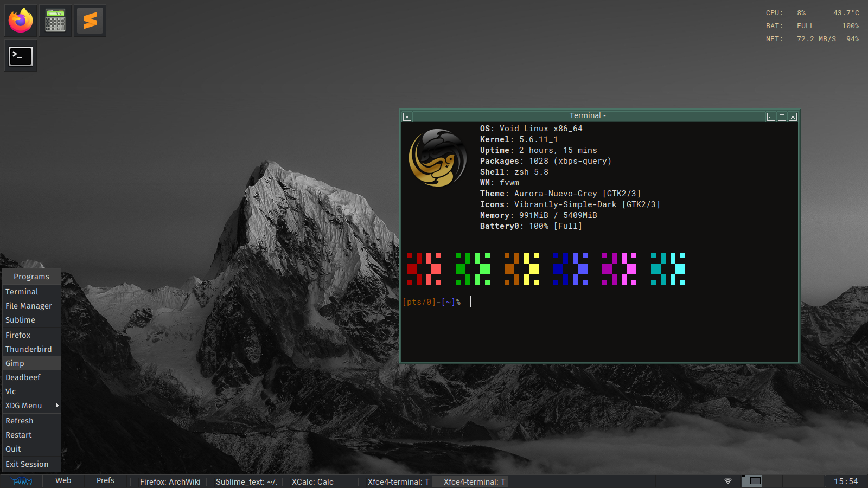Click the Kernel 5.6.11_1 line
This screenshot has height=488, width=868.
click(x=519, y=139)
